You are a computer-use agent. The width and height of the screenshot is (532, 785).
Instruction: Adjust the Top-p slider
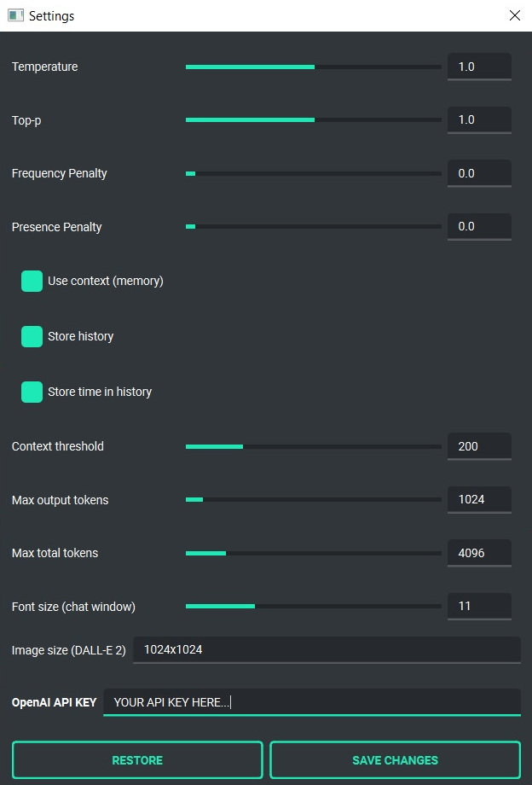click(314, 120)
